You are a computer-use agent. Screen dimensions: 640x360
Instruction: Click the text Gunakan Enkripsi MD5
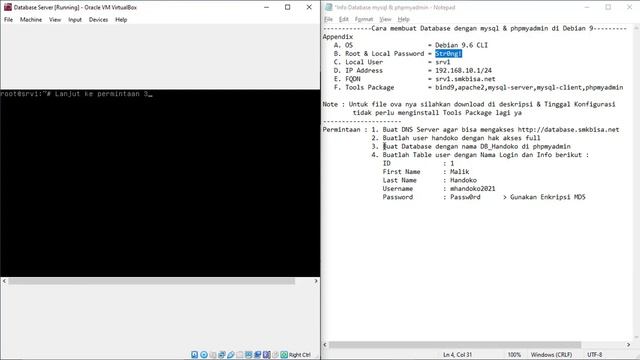coord(547,197)
